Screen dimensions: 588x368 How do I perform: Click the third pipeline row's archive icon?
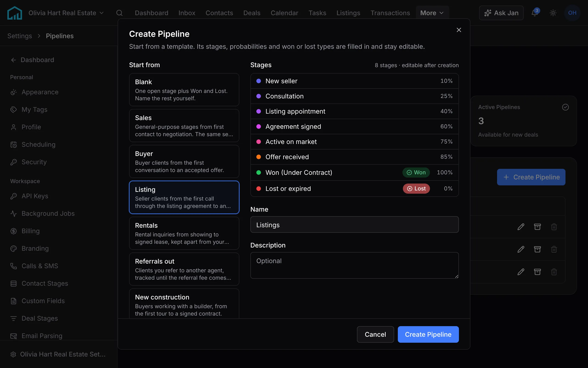[x=537, y=272]
